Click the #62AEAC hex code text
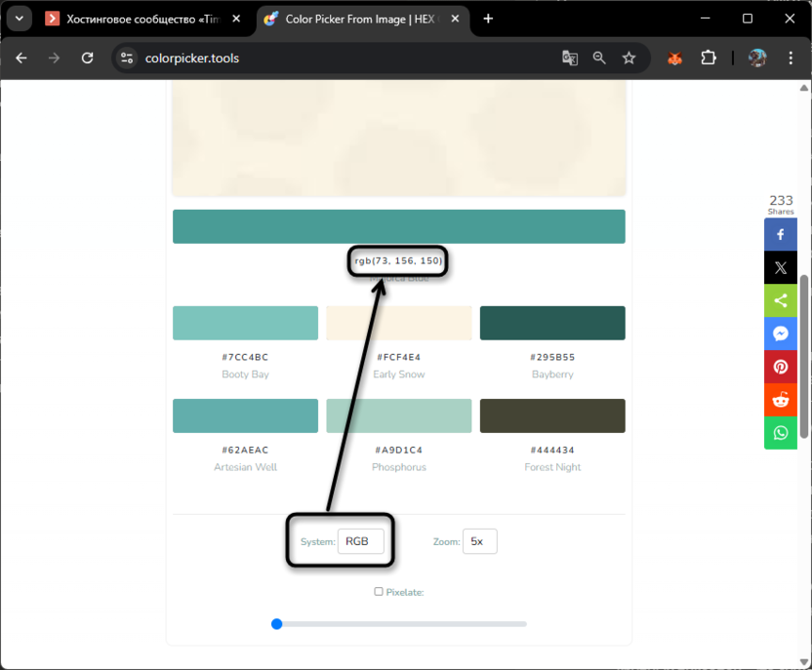The width and height of the screenshot is (812, 670). [x=246, y=451]
